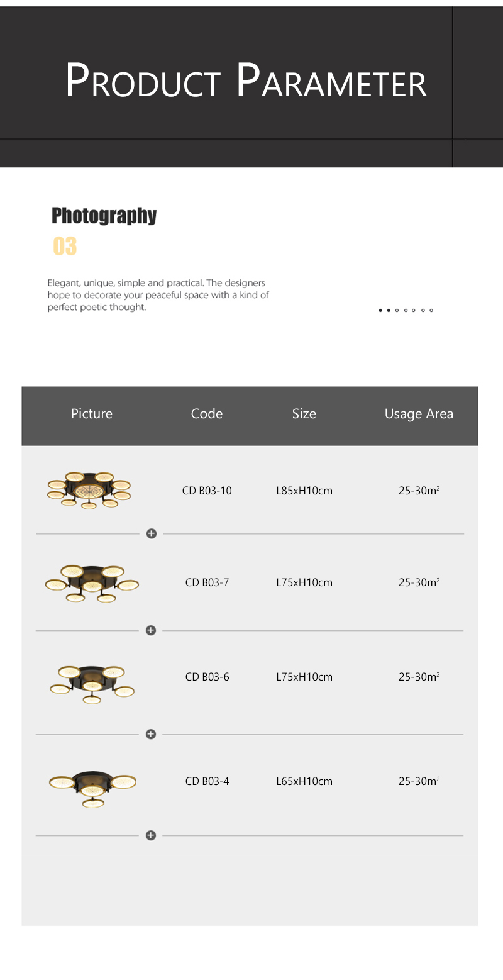
Task: Open the four-light CD B03-4 lamp picture
Action: (x=92, y=786)
